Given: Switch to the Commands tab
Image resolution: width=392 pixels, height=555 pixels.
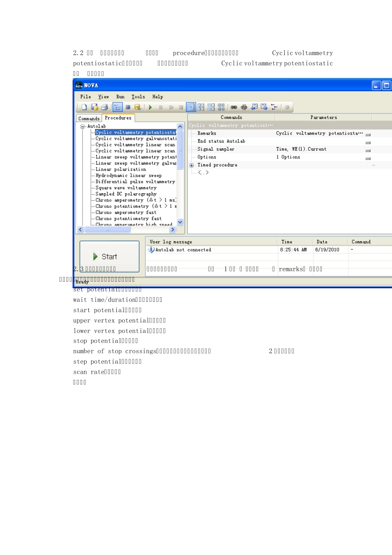Looking at the screenshot, I should [89, 119].
